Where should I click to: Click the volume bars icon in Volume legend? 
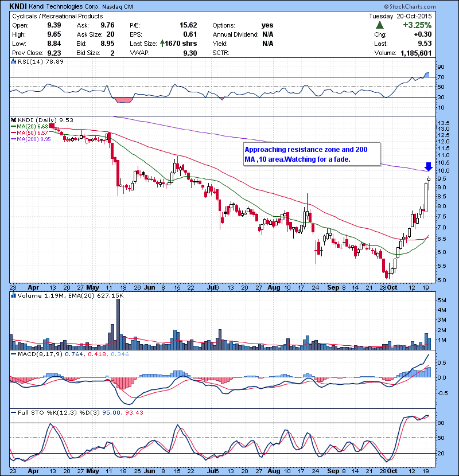pos(13,295)
